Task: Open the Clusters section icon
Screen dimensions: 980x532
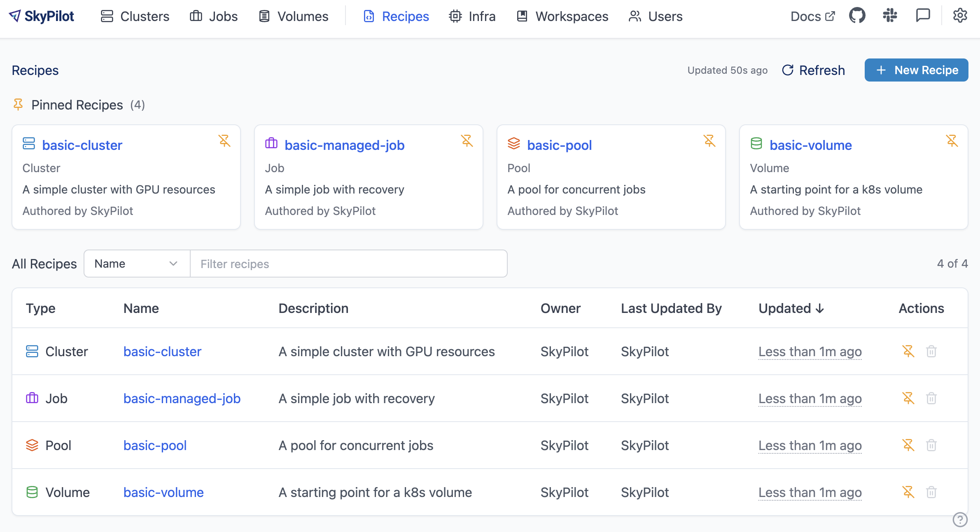Action: 106,16
